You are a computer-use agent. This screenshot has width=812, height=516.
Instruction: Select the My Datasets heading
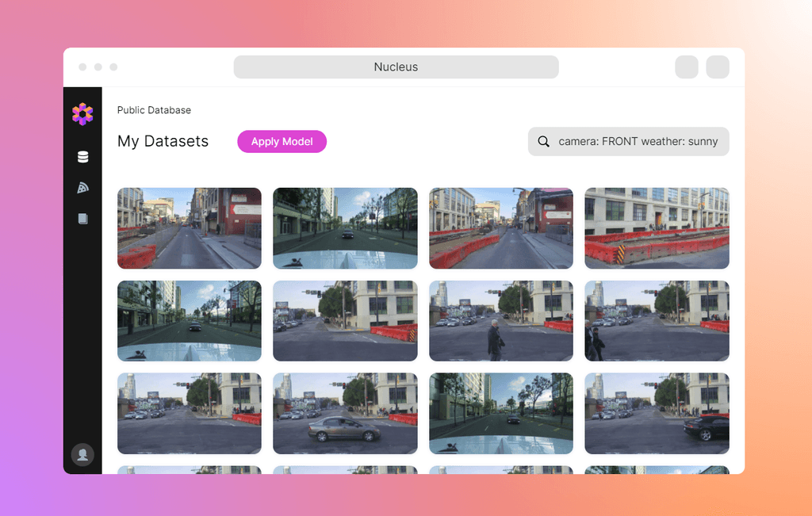point(163,141)
